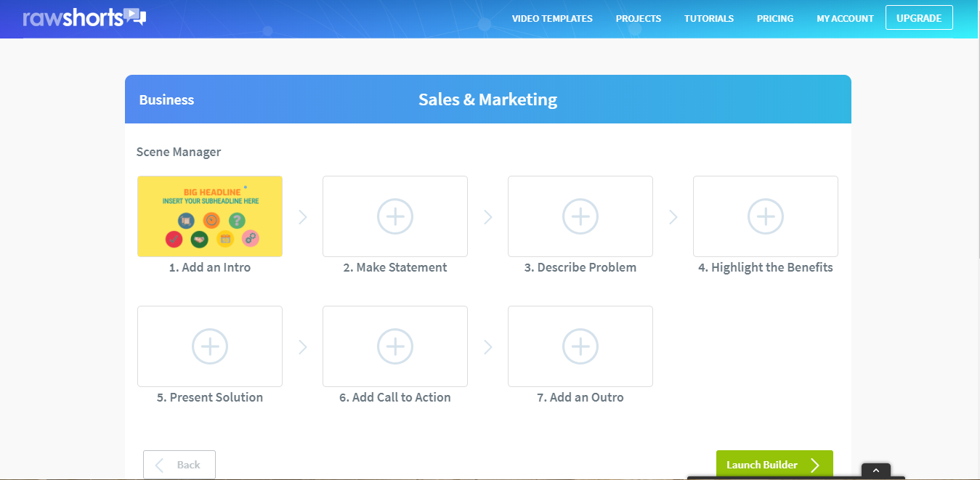Click the rawshorts logo

point(84,17)
